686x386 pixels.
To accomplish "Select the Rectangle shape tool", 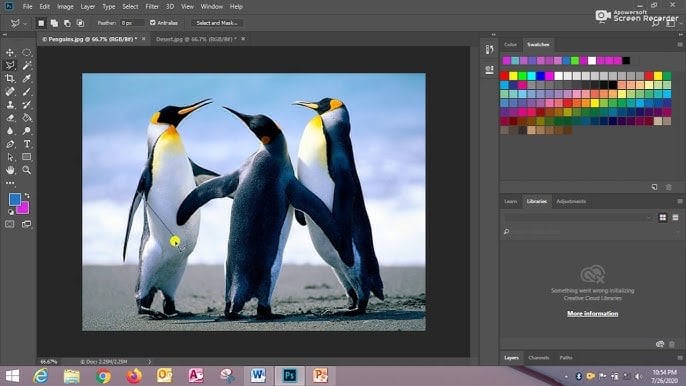I will click(27, 157).
